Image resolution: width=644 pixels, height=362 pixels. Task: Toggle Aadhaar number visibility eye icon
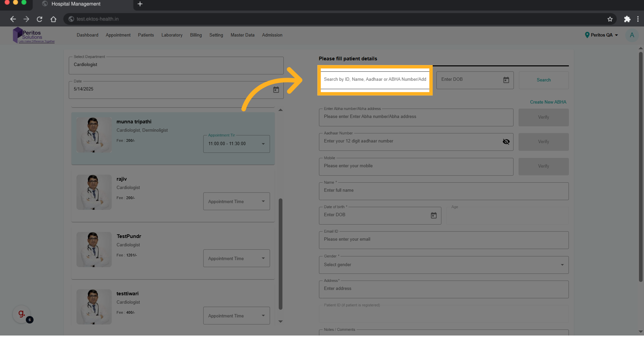point(506,142)
